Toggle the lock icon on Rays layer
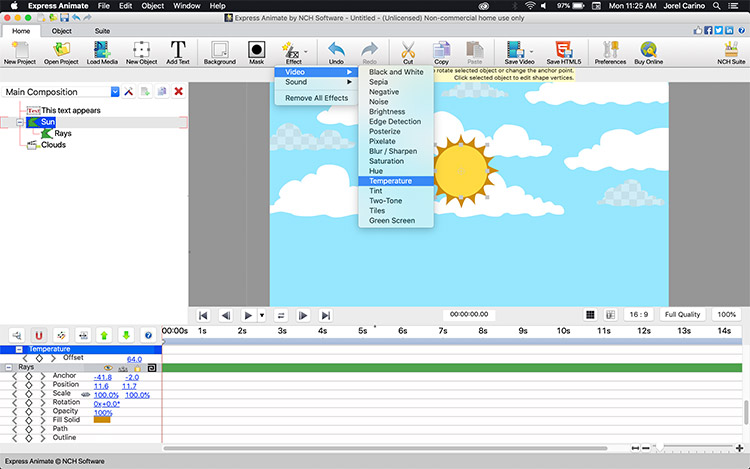Screen dimensions: 750x469 pyautogui.click(x=138, y=368)
